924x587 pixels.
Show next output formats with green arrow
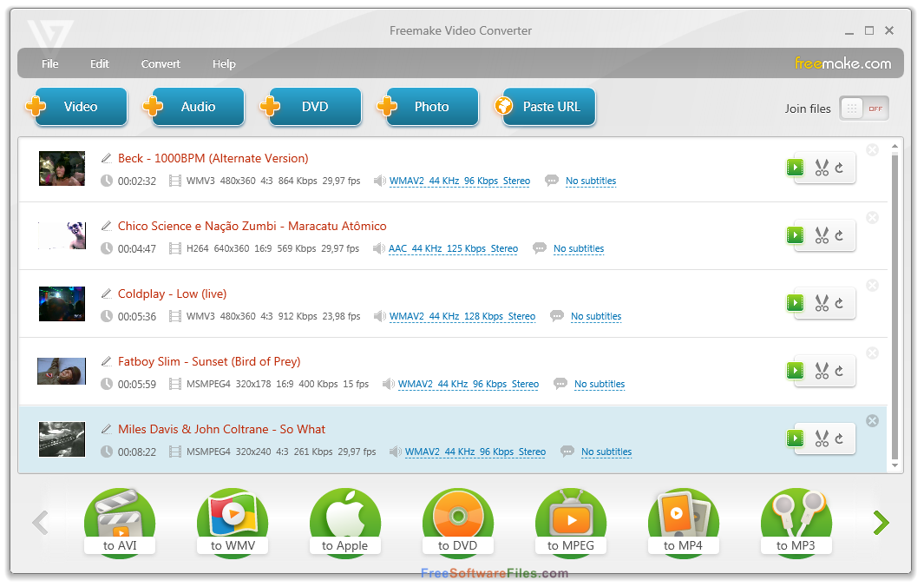pyautogui.click(x=881, y=523)
